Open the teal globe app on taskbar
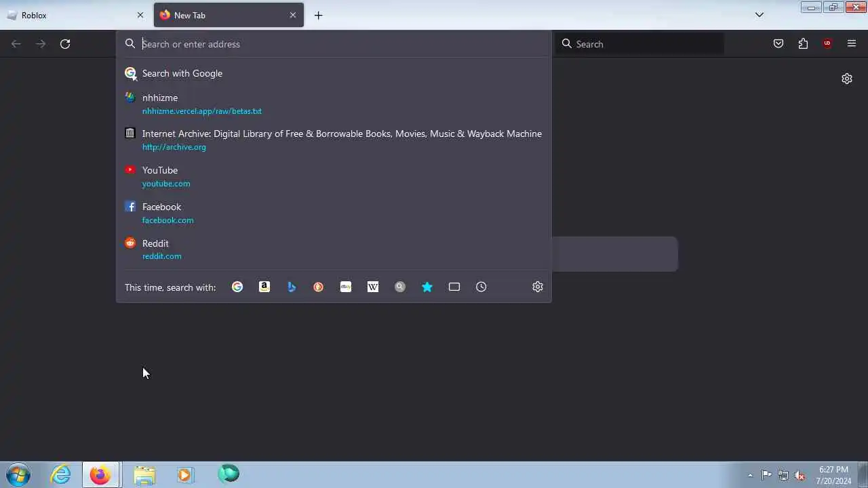868x488 pixels. point(228,474)
